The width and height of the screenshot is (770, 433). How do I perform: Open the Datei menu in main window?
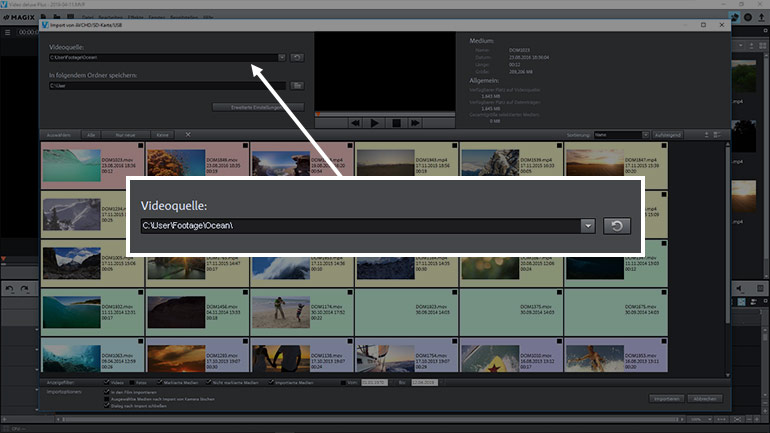click(x=87, y=18)
